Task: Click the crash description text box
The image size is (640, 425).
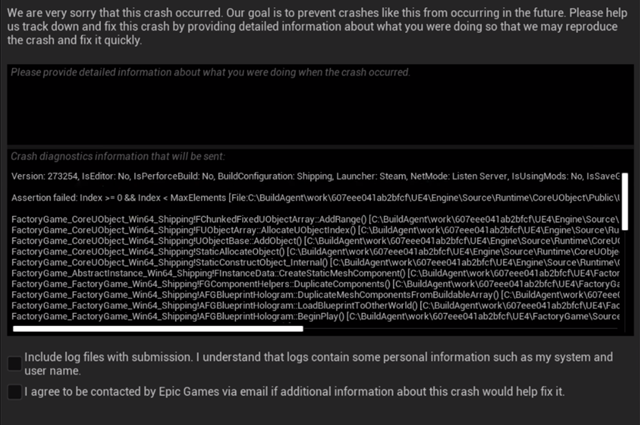Action: pyautogui.click(x=320, y=104)
